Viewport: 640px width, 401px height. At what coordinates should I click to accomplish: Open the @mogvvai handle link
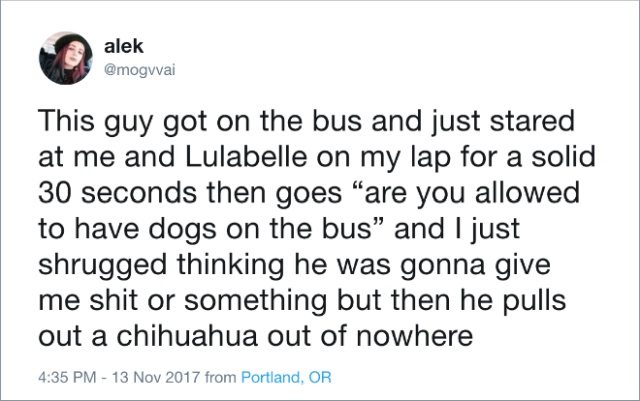coord(140,70)
